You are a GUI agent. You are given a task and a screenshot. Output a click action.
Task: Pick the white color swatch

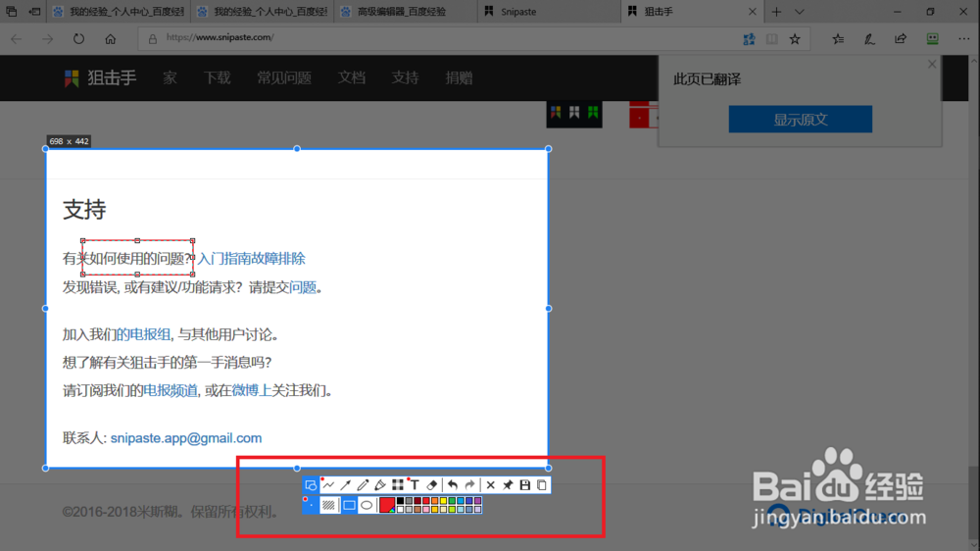coord(400,509)
